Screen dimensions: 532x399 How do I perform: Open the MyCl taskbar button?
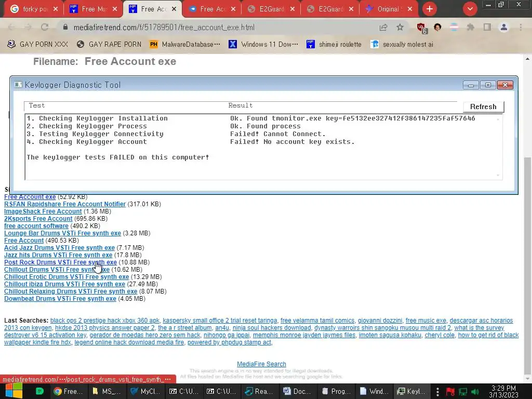(145, 391)
